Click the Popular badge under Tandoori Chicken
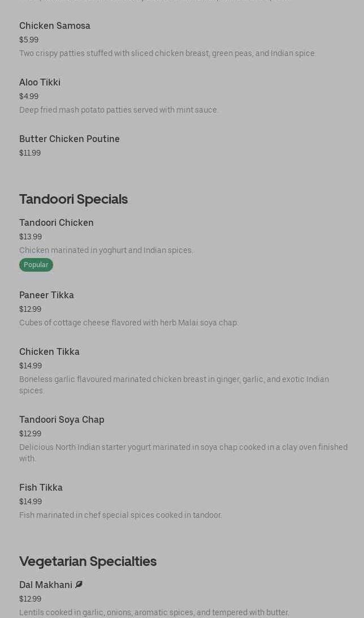 click(x=36, y=265)
